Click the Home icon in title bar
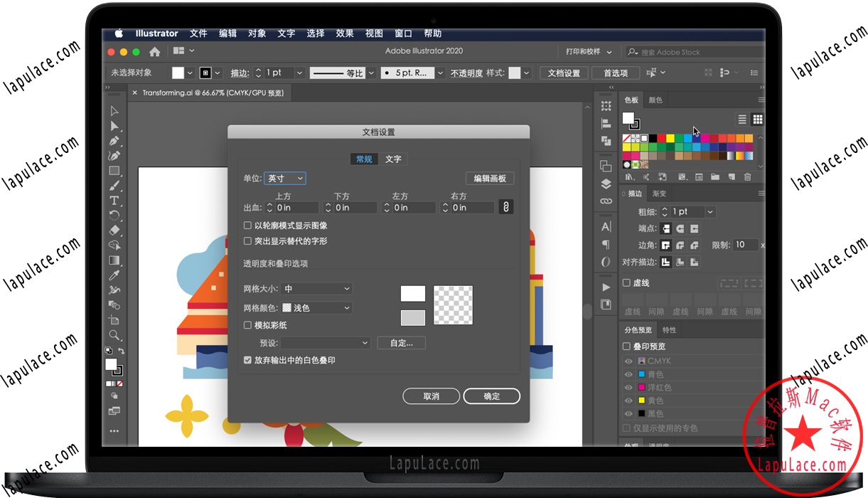 click(x=154, y=51)
